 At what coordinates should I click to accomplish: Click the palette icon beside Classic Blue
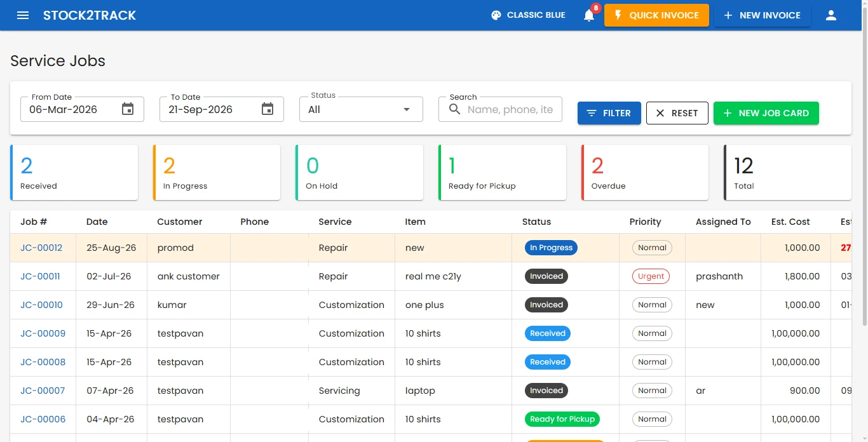click(496, 15)
